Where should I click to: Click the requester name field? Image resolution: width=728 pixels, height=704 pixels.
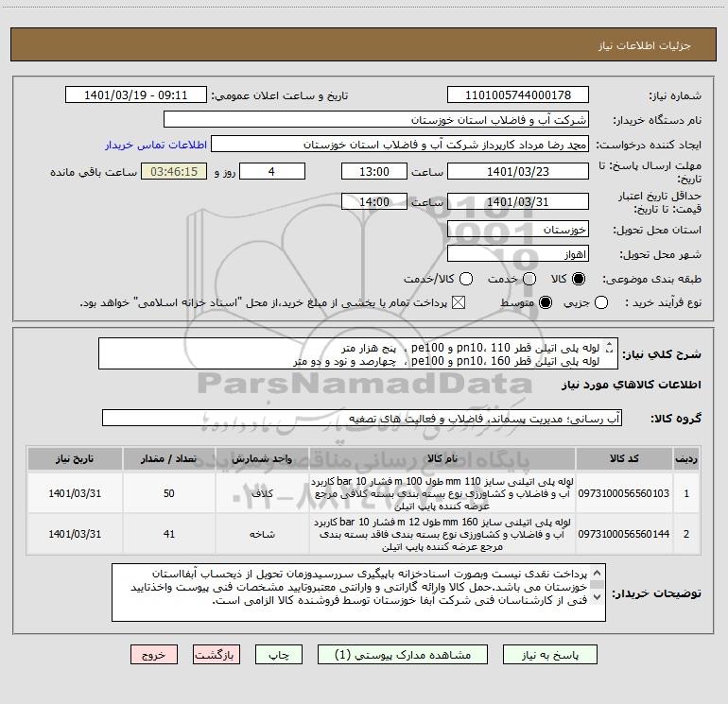[x=400, y=145]
